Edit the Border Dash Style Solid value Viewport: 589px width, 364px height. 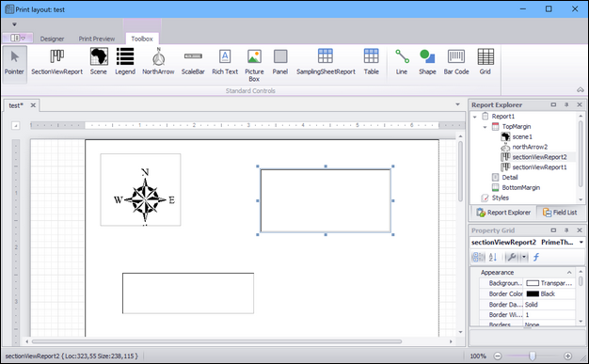tap(549, 304)
